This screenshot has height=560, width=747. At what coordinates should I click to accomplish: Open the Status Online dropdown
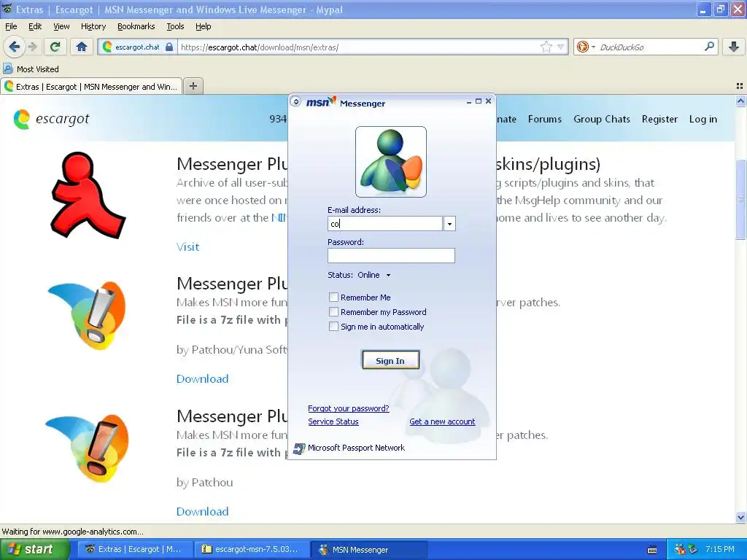pos(374,275)
